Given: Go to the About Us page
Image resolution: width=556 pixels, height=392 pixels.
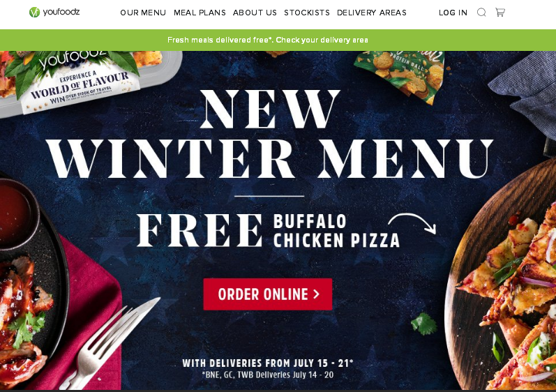Looking at the screenshot, I should click(255, 13).
